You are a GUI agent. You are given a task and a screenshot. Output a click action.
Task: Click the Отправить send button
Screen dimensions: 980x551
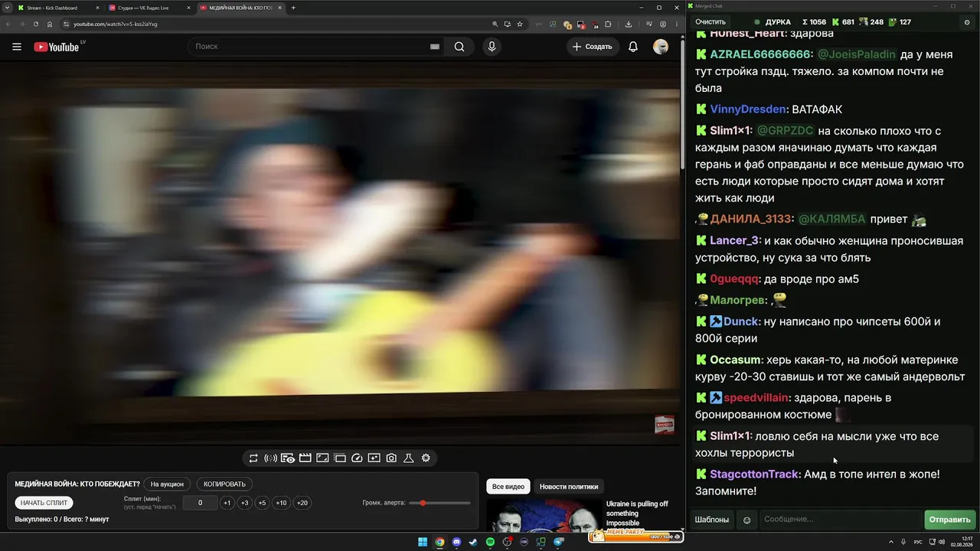949,520
